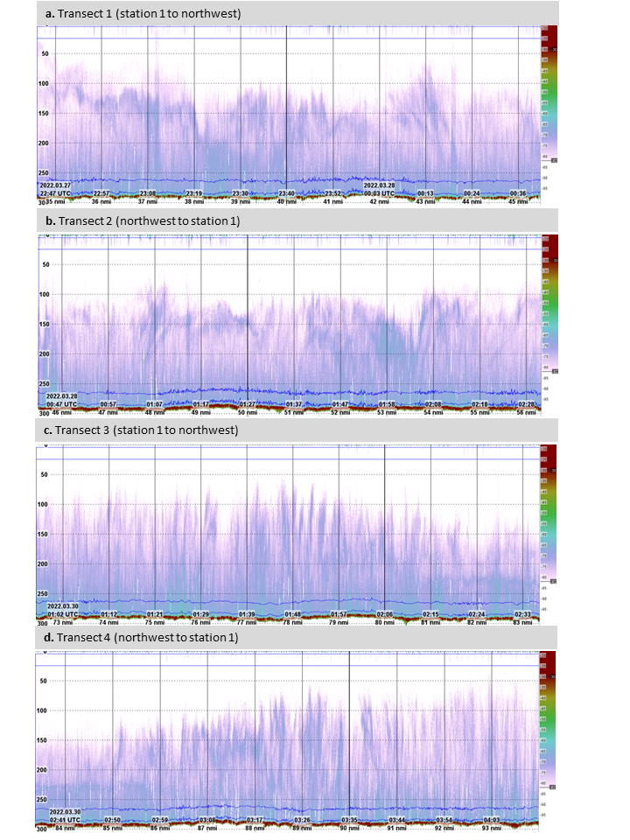Click the '02:59' time marker
The width and height of the screenshot is (630, 840).
click(x=159, y=820)
